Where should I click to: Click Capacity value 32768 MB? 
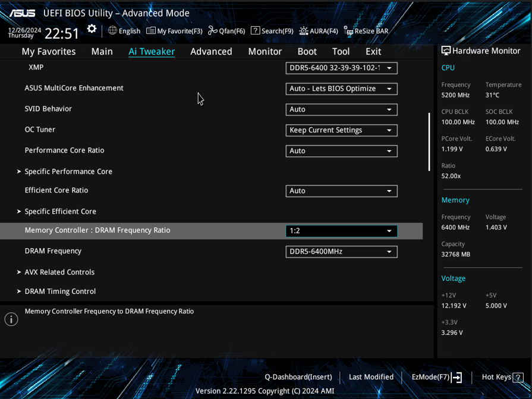tap(456, 255)
